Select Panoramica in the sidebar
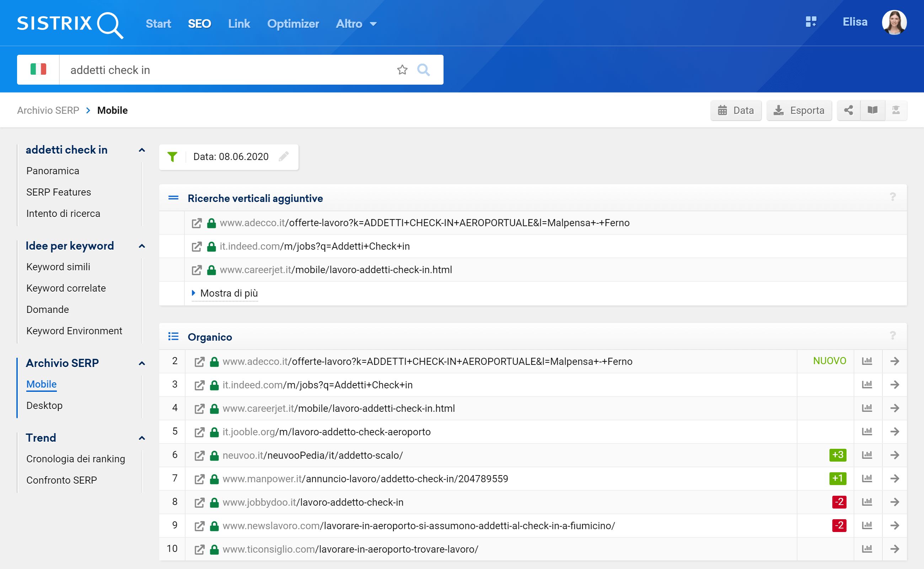The height and width of the screenshot is (569, 924). tap(53, 171)
